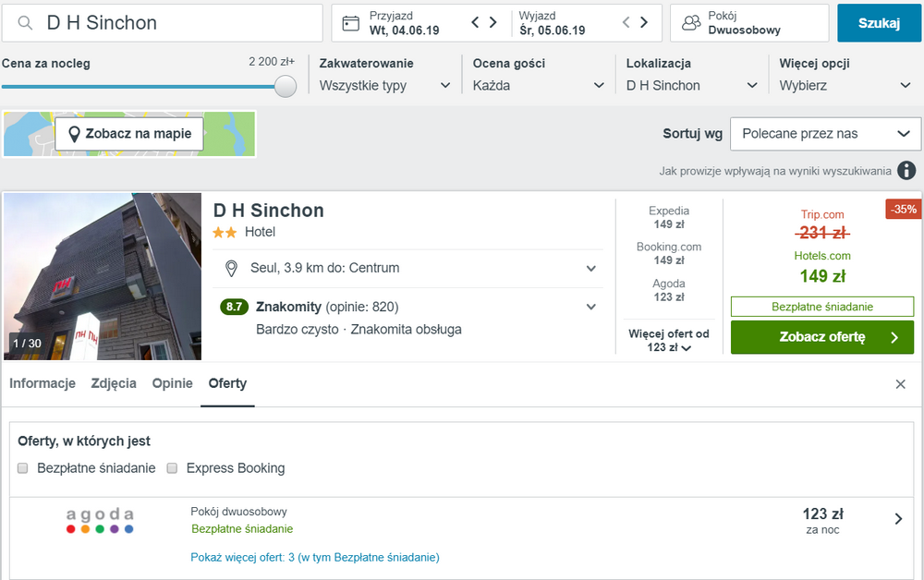924x580 pixels.
Task: Click the white Bezpłatne śniadanie tag
Action: click(x=822, y=307)
